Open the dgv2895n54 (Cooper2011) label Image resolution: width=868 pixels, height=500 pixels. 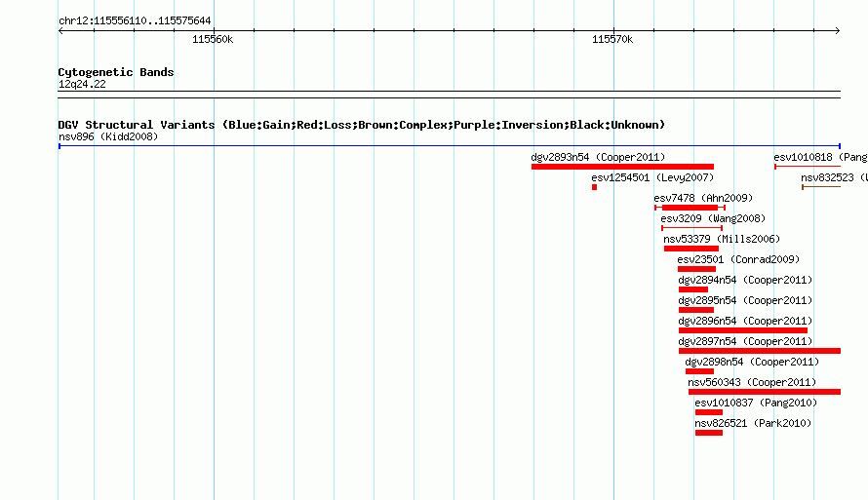(x=745, y=300)
